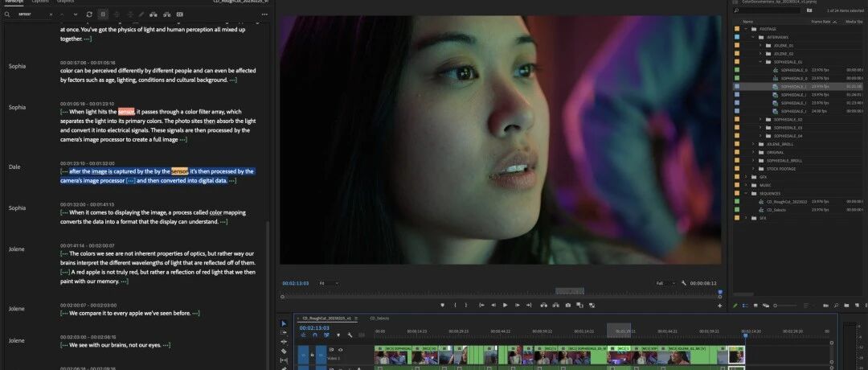Go to previous search result arrow
868x370 pixels.
[62, 14]
